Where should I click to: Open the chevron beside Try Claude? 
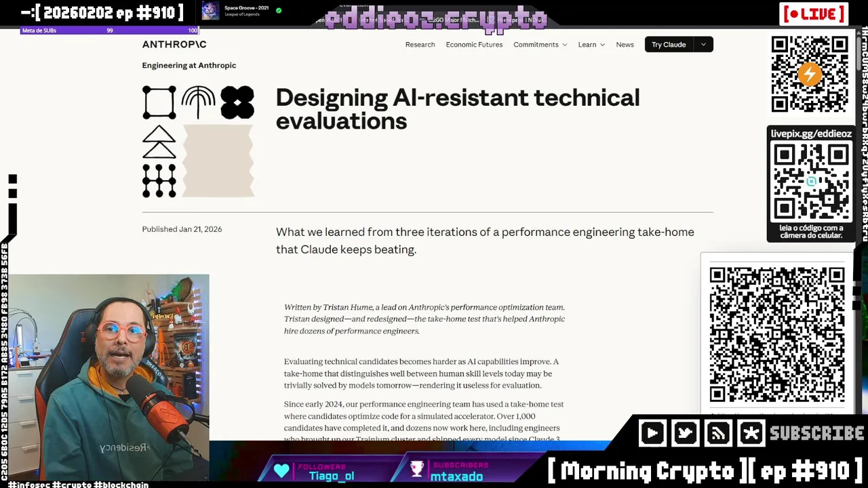coord(703,45)
